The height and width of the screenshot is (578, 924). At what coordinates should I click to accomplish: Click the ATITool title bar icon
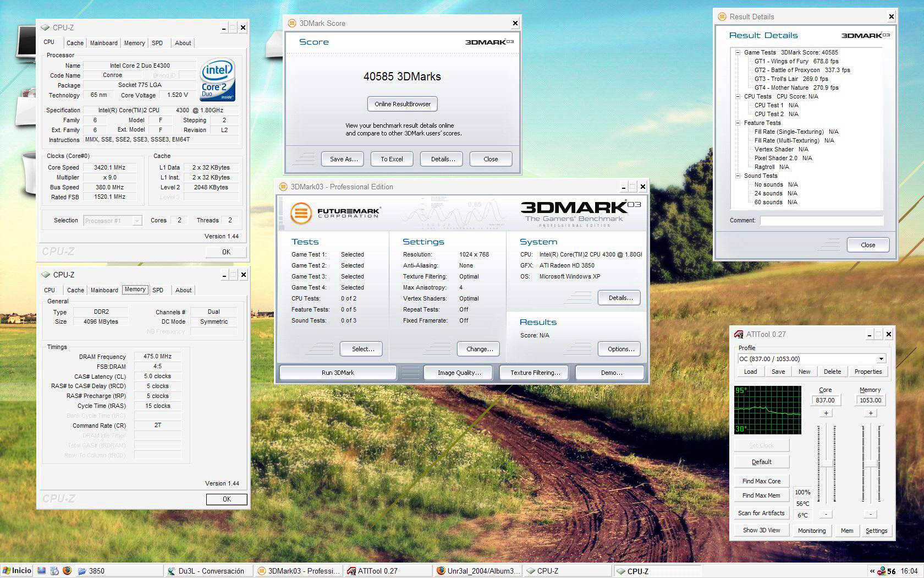[739, 334]
